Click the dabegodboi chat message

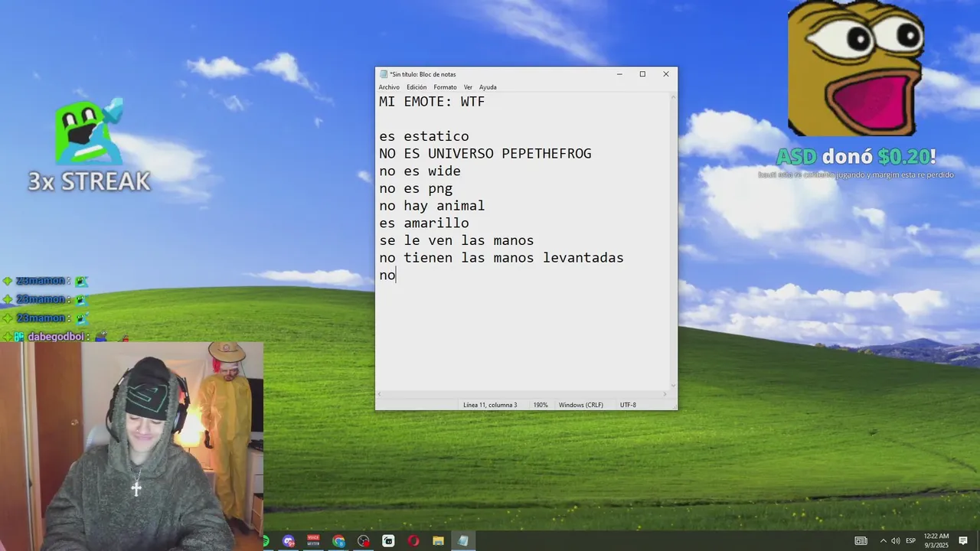pyautogui.click(x=64, y=337)
